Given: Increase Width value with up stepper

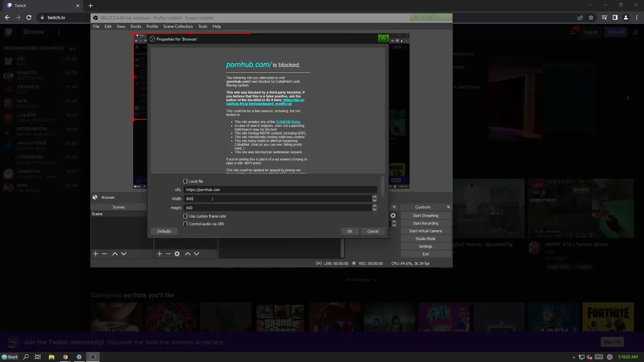Looking at the screenshot, I should (374, 197).
